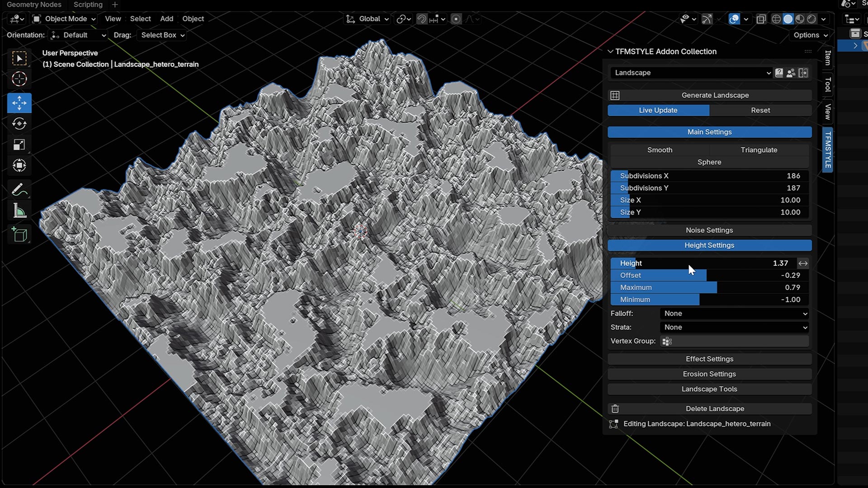Expand the Object Mode dropdown
Screen dimensions: 868x488
click(x=65, y=19)
